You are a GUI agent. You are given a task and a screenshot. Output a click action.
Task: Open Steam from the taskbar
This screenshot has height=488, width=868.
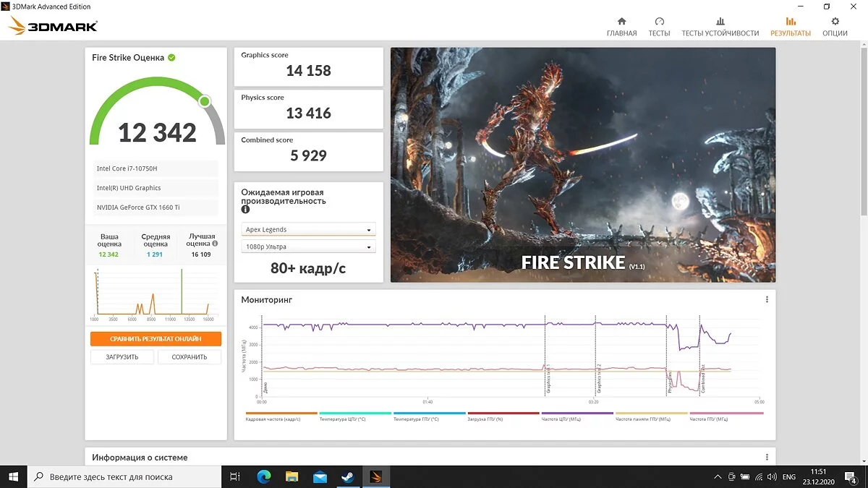pyautogui.click(x=347, y=476)
